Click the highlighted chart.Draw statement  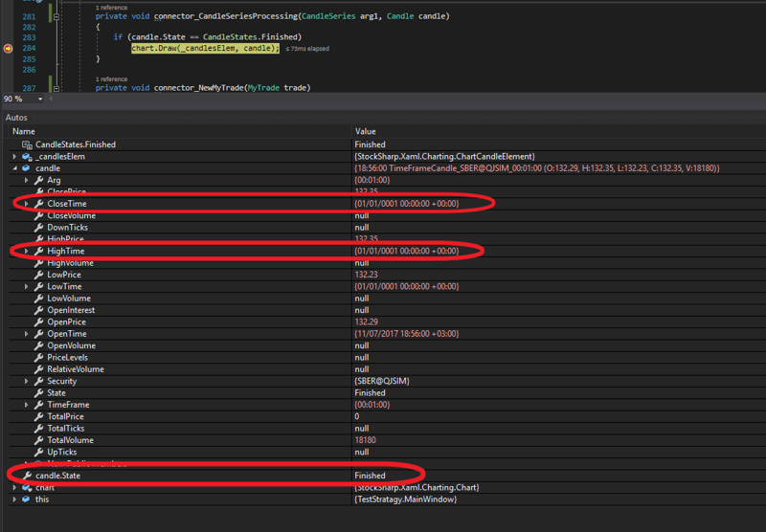[205, 48]
